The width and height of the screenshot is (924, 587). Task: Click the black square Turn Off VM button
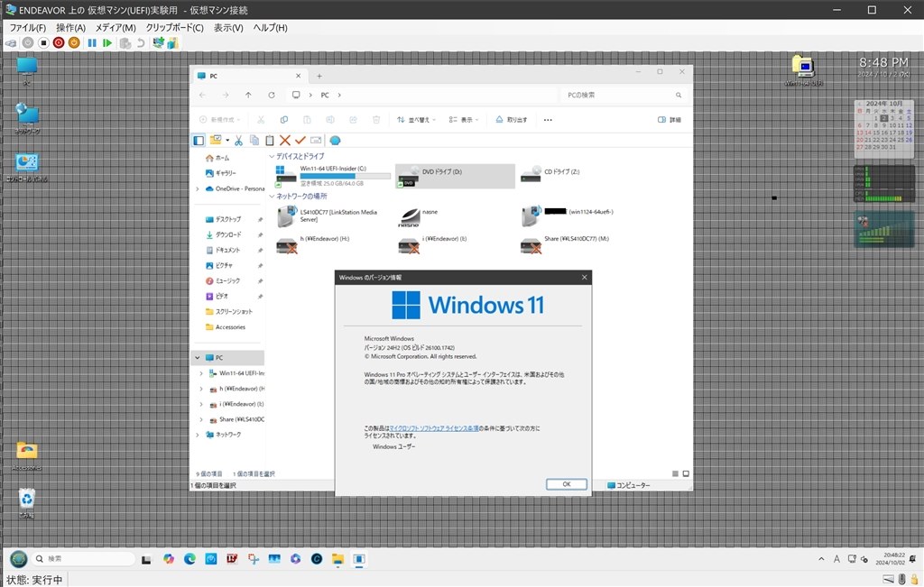click(43, 43)
